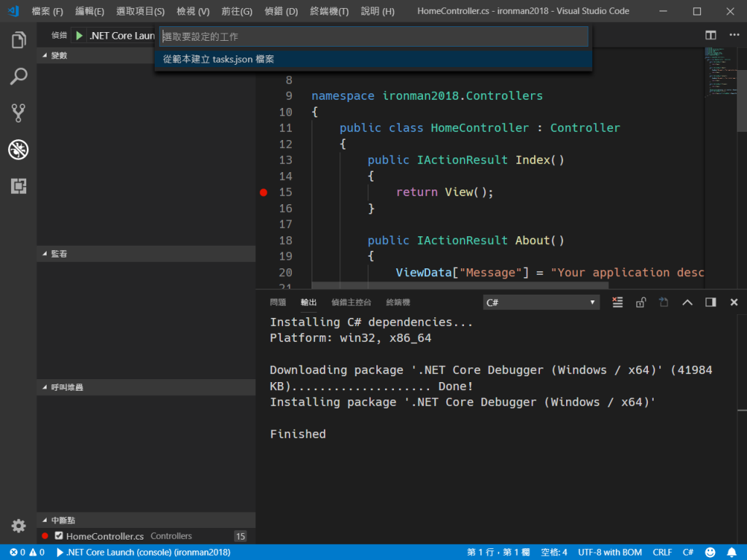
Task: Click breakpoint line badge 15
Action: (x=241, y=536)
